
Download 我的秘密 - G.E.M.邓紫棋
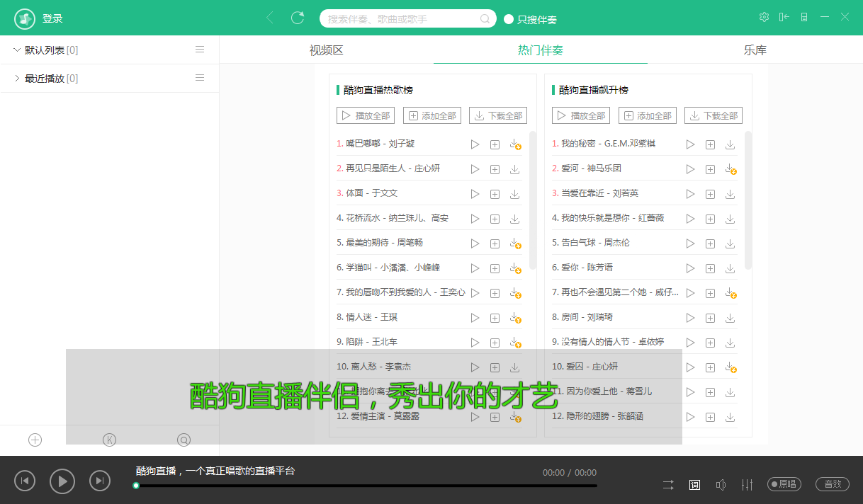(730, 144)
